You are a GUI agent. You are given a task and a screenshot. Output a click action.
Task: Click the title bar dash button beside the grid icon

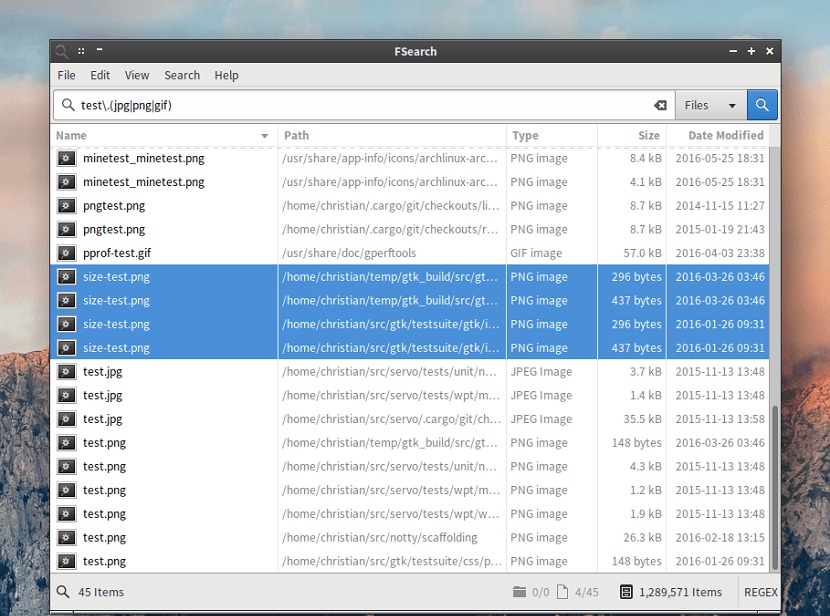pos(100,49)
